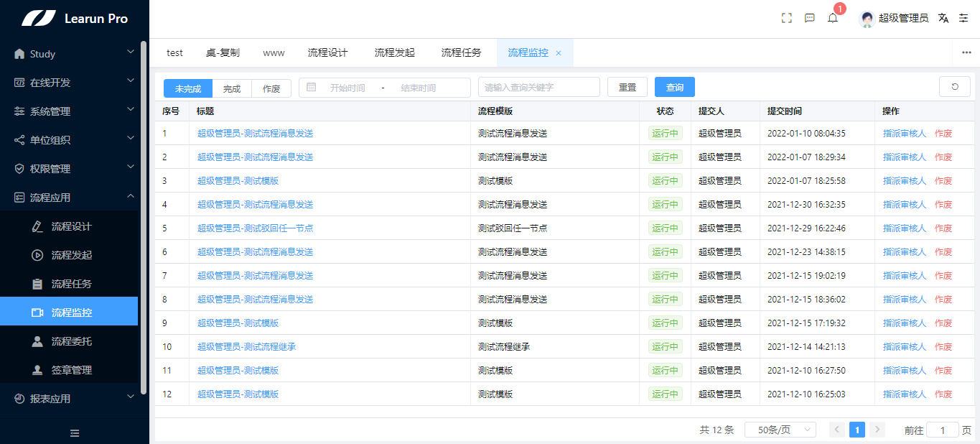
Task: Collapse the 流程应用 menu chevron
Action: point(130,196)
